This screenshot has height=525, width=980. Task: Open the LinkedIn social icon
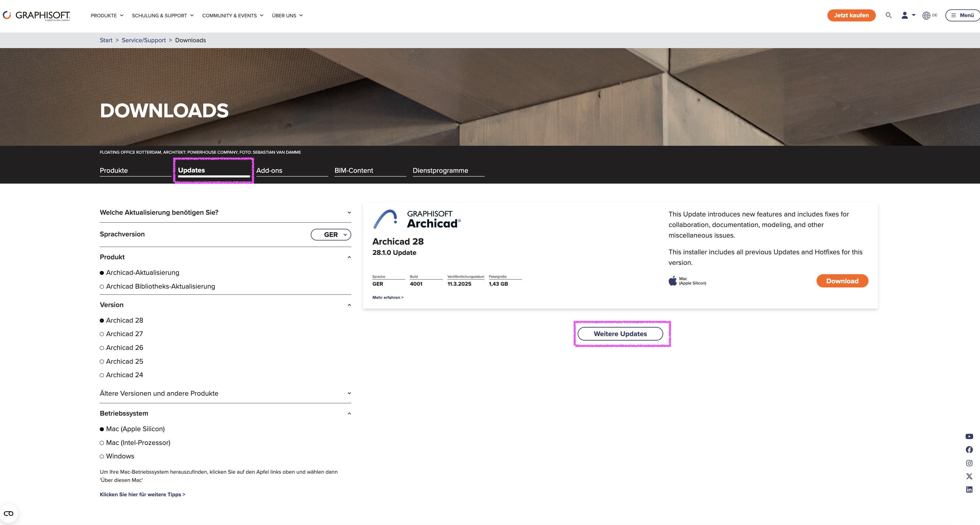[x=969, y=490]
